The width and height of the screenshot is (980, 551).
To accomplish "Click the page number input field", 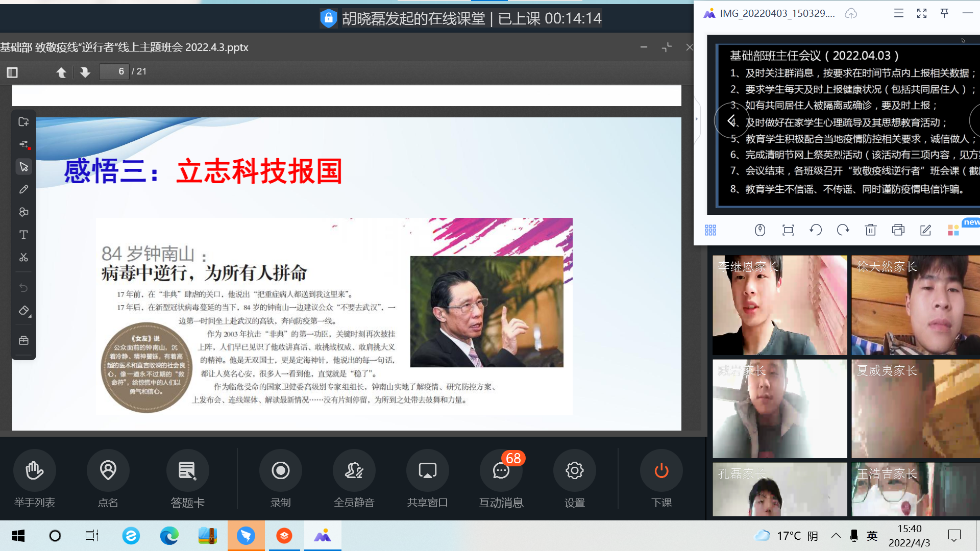I will tap(114, 71).
